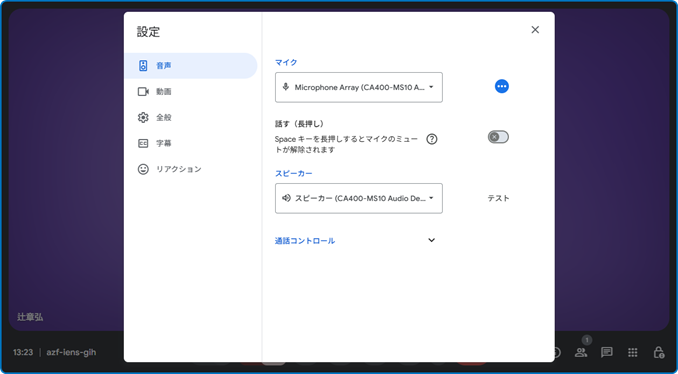Click the マイク section label
Image resolution: width=678 pixels, height=374 pixels.
click(x=286, y=62)
